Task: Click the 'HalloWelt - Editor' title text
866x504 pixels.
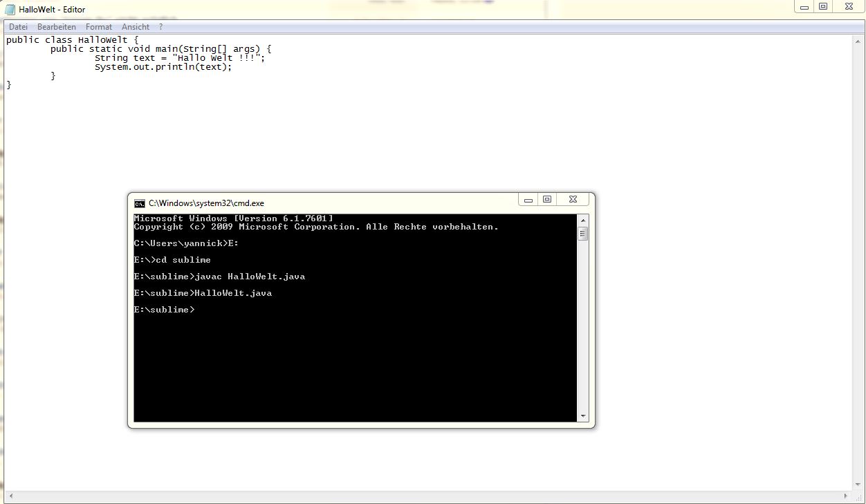Action: [x=53, y=10]
